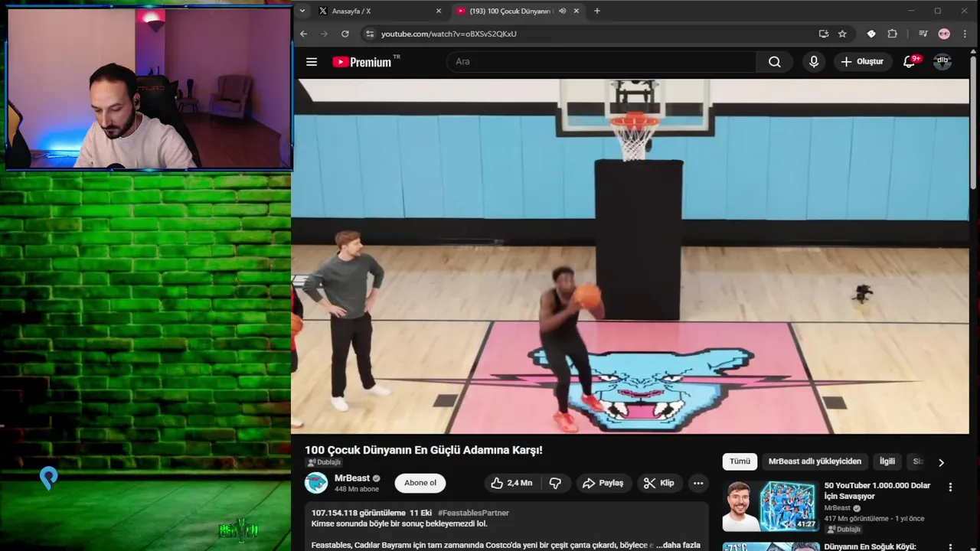Expand description with '...daha fazla'
The image size is (980, 551).
pyautogui.click(x=678, y=545)
